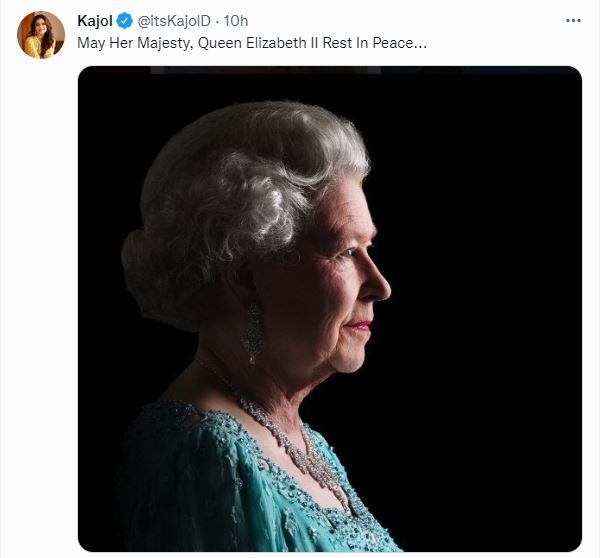Image resolution: width=601 pixels, height=558 pixels.
Task: Click the diamond drop earring in the photo
Action: [x=252, y=333]
